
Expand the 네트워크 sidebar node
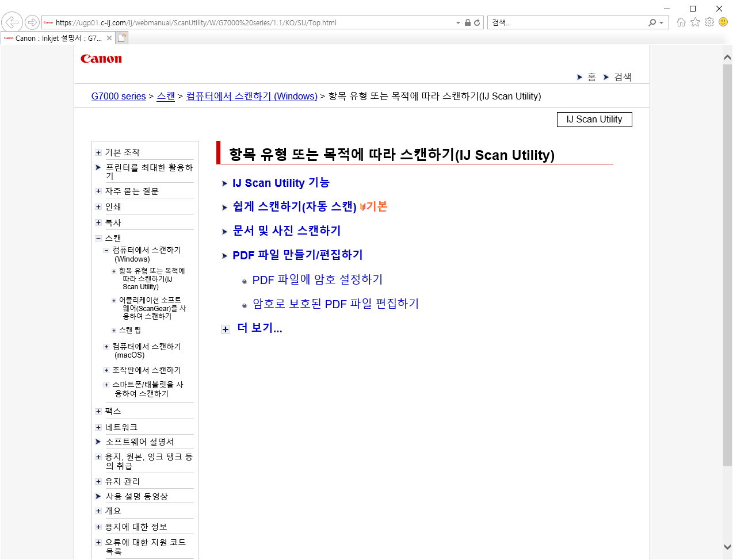tap(98, 427)
